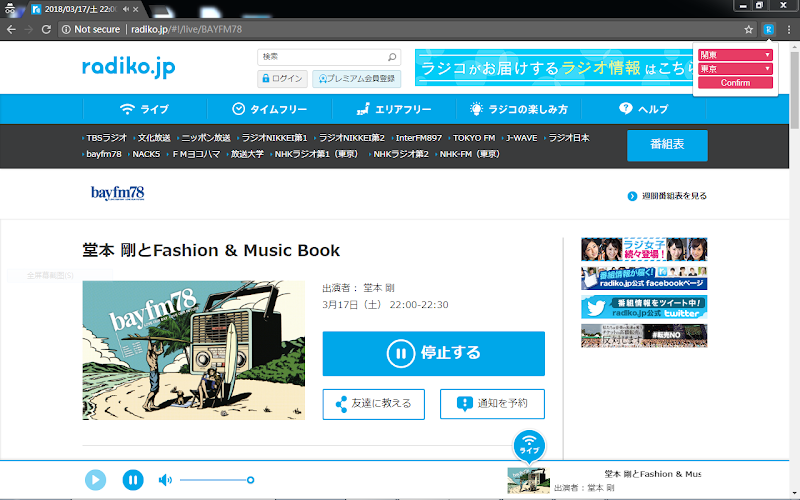Click the Not secure site info icon
This screenshot has width=800, height=500.
[x=66, y=30]
